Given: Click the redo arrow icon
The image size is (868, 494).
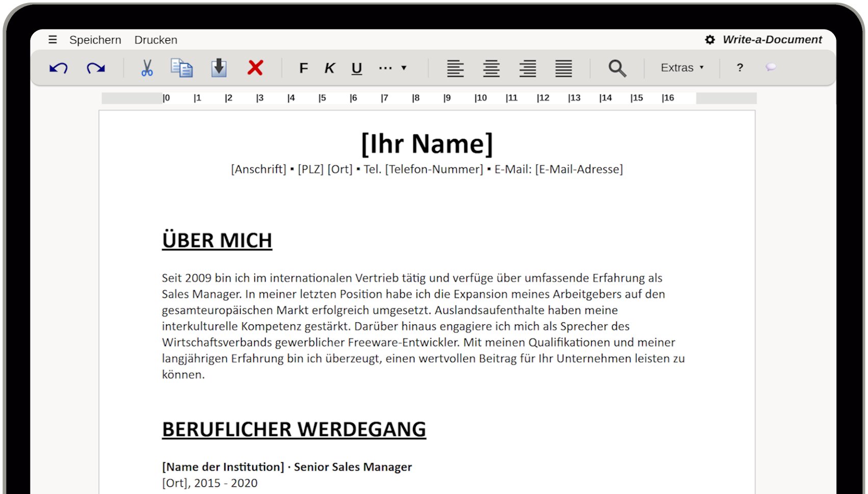Looking at the screenshot, I should (x=96, y=68).
